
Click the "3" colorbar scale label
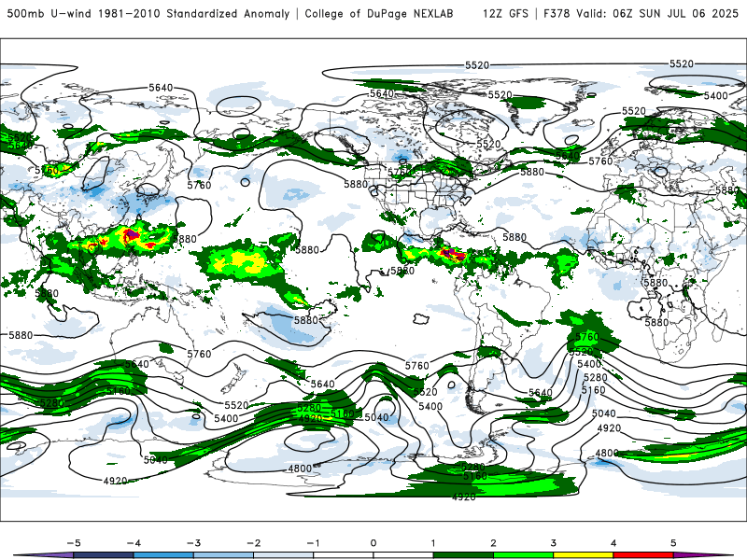coord(554,543)
